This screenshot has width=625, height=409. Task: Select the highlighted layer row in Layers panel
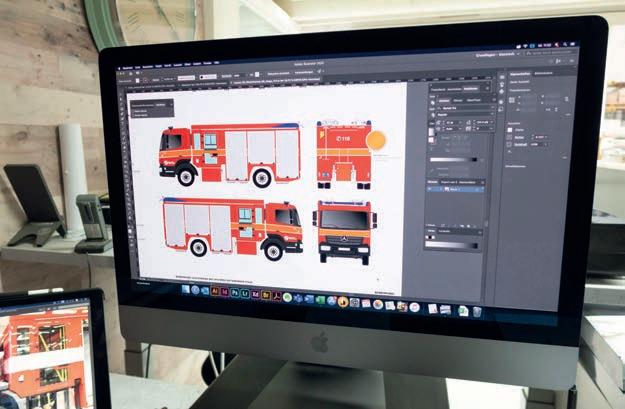point(456,190)
